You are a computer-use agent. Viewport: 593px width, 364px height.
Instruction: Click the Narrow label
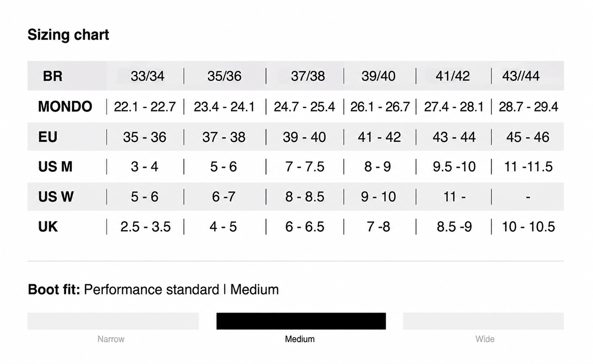(x=111, y=339)
